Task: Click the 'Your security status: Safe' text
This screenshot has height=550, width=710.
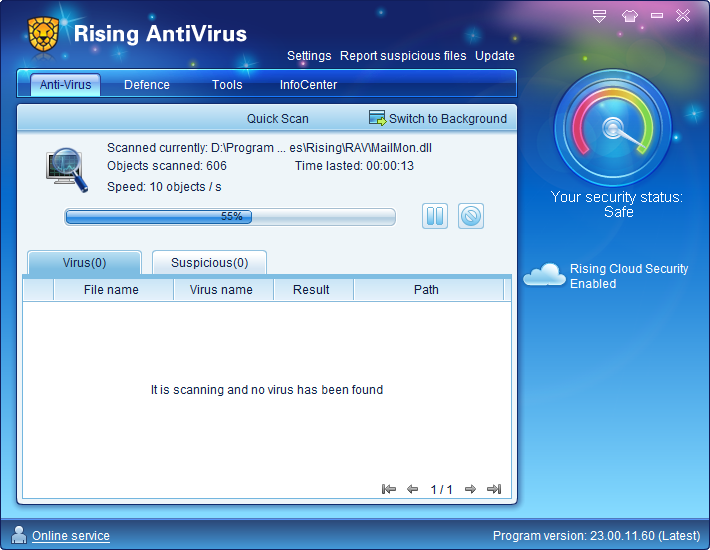Action: [617, 204]
